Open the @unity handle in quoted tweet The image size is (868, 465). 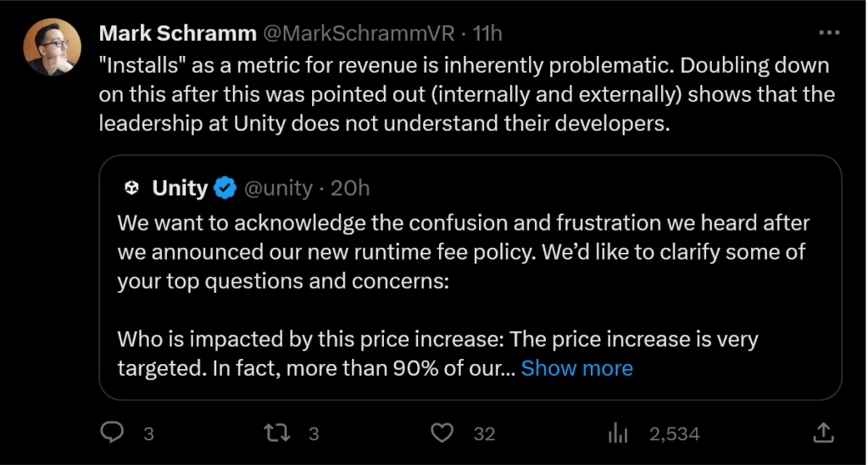click(x=278, y=188)
